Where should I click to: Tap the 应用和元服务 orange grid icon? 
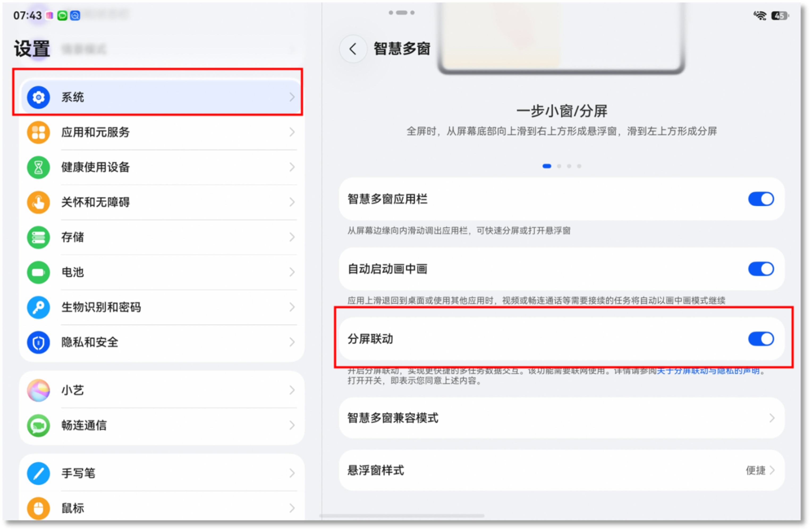tap(39, 132)
